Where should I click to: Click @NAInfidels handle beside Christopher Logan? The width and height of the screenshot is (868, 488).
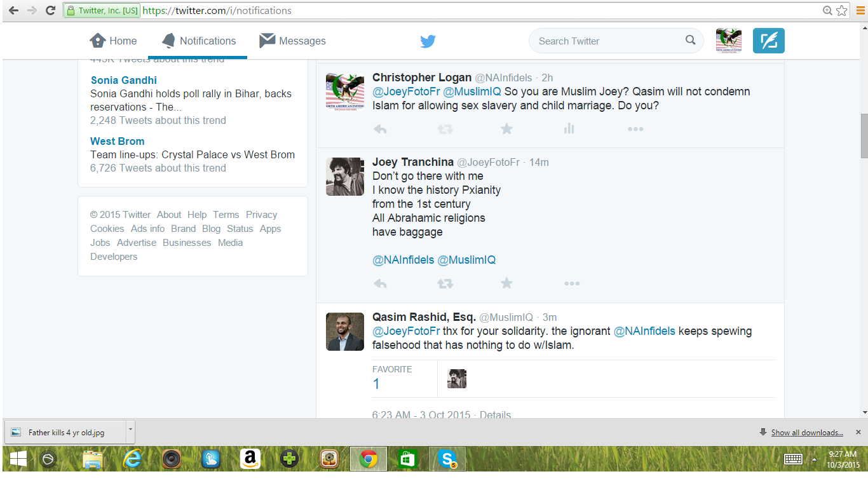(503, 78)
